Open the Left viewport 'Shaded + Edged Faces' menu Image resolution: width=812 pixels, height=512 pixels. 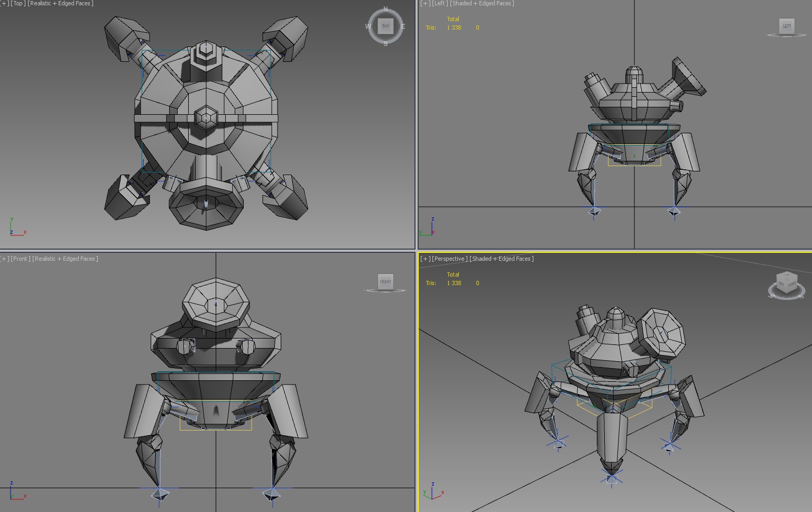482,3
